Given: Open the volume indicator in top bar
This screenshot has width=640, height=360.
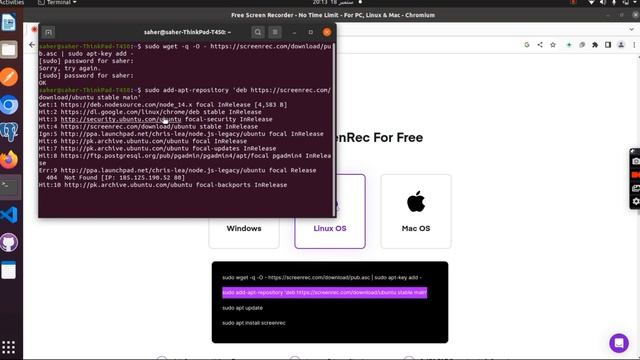Looking at the screenshot, I should pos(602,2).
